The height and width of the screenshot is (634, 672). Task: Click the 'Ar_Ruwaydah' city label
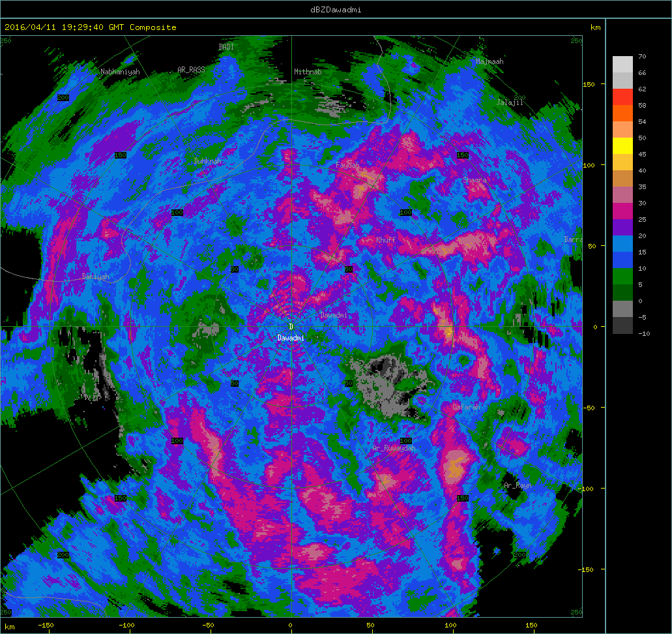394,448
